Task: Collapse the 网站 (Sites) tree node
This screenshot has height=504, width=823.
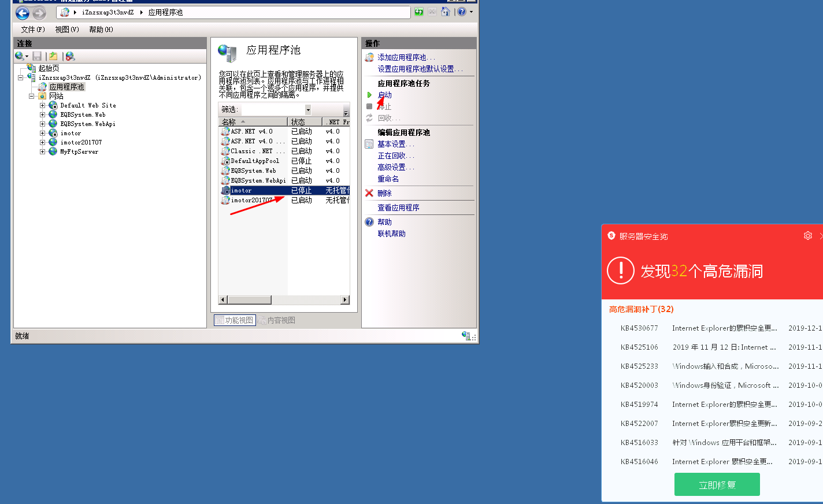Action: point(32,96)
